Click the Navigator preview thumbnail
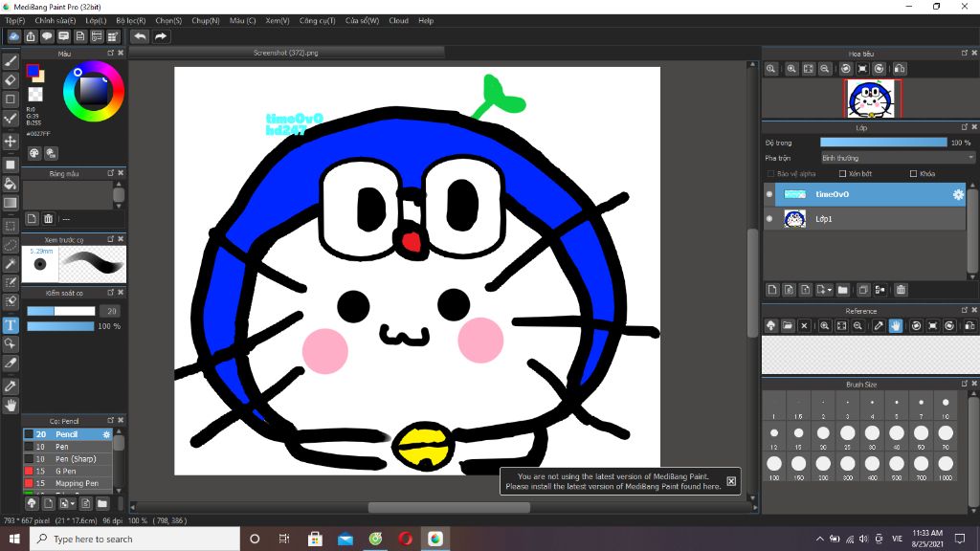This screenshot has height=551, width=980. 873,99
